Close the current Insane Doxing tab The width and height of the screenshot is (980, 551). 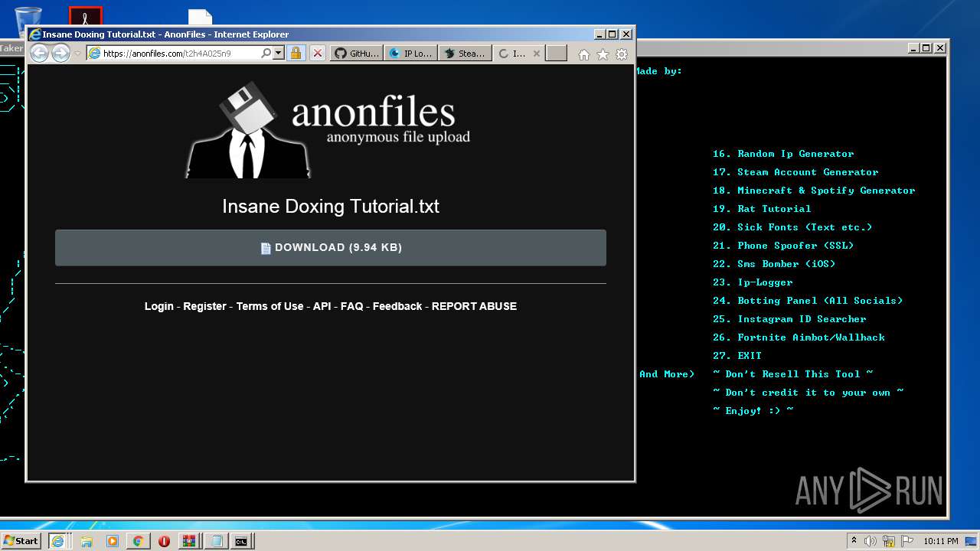537,54
